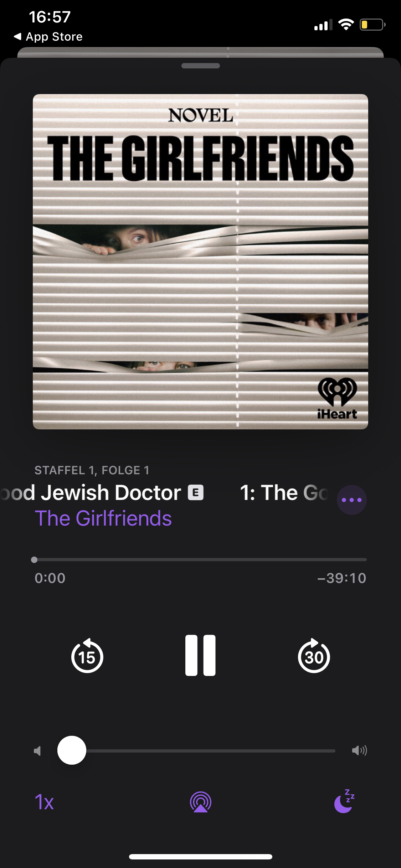
Task: Tap the remaining time −39:10 label
Action: (342, 578)
